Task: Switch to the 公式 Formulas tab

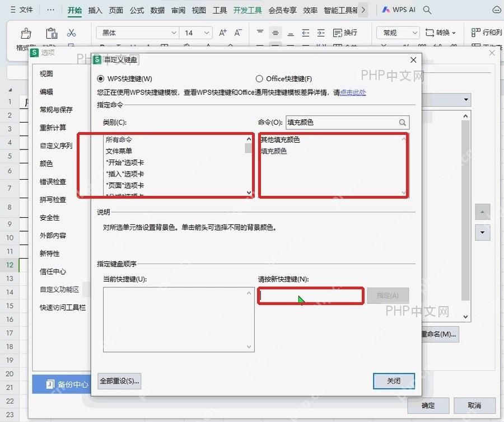Action: pos(137,10)
